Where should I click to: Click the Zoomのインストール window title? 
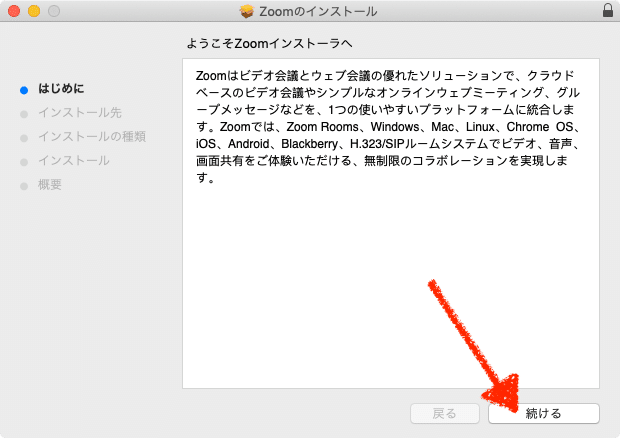(318, 11)
